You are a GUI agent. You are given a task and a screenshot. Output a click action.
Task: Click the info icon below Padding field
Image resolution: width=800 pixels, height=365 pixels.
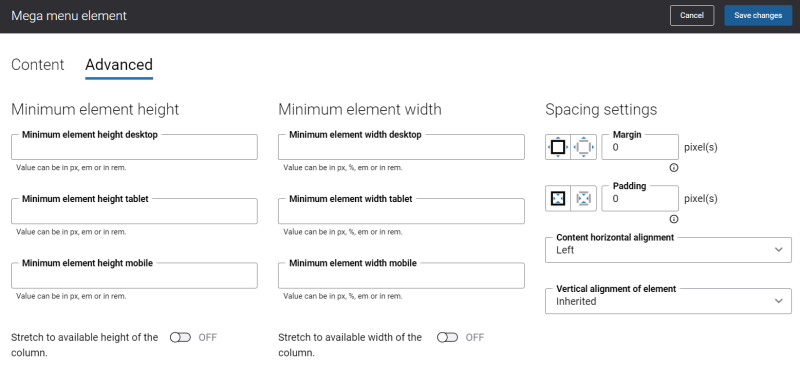coord(674,219)
